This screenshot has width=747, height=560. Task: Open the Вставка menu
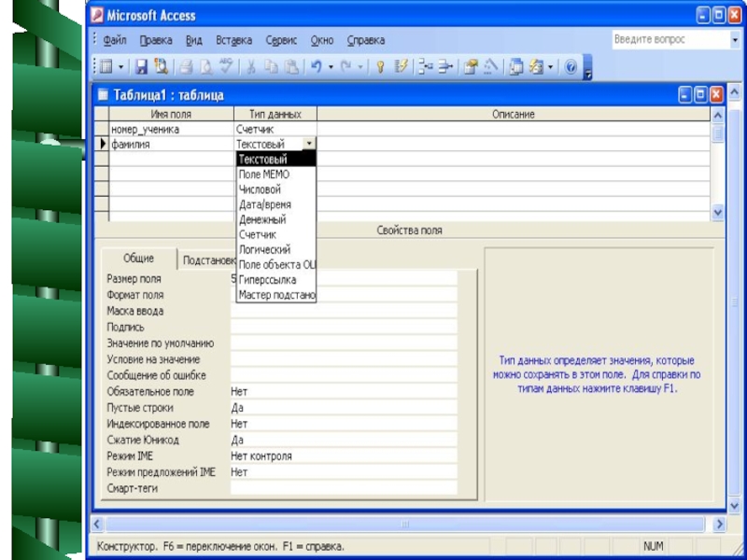(x=233, y=40)
